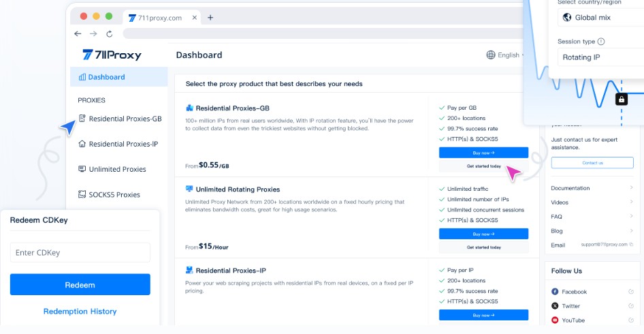Select the 711proxy.com browser tab

click(x=162, y=18)
